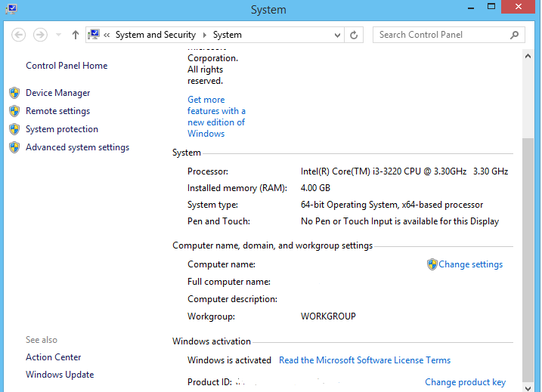The image size is (542, 392).
Task: Select the WORKGROUP value
Action: coord(328,316)
